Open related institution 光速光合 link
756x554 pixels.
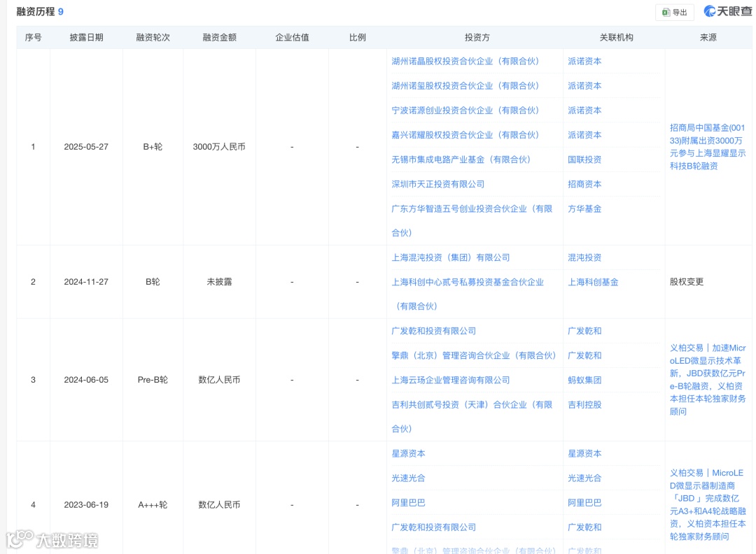point(584,478)
